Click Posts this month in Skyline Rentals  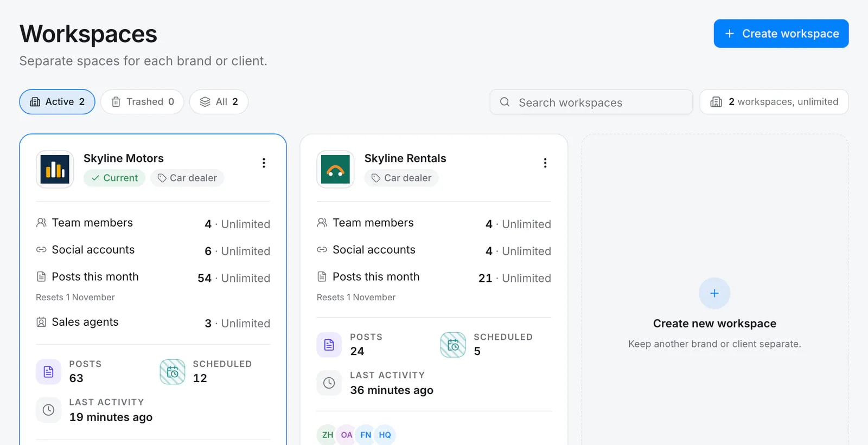click(434, 278)
